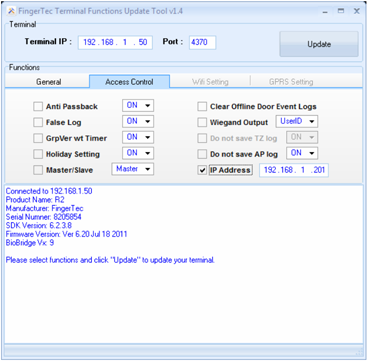Viewport: 368px width, 361px height.
Task: Check Clear Offline Door Event Logs
Action: [x=202, y=107]
